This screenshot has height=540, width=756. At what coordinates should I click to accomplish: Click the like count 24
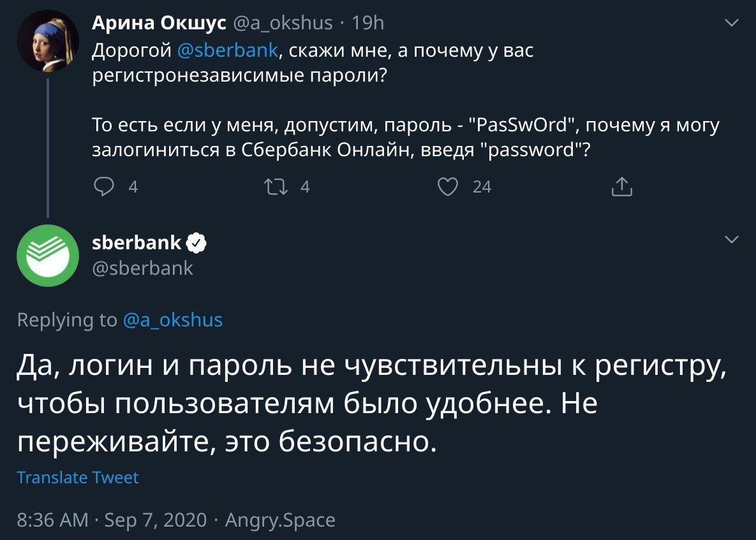(x=482, y=187)
